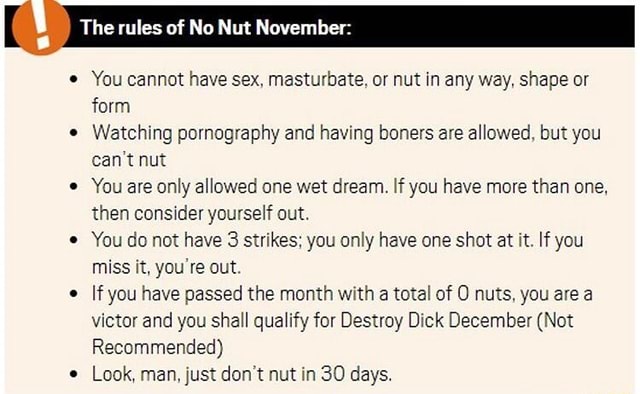Click the word "Recommended)"

[x=158, y=347]
